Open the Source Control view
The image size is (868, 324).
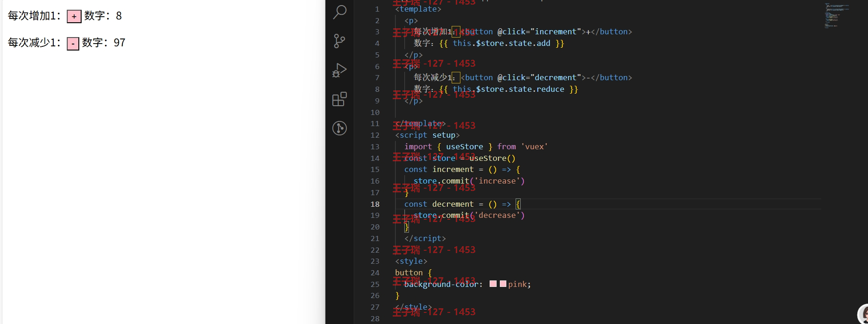click(340, 41)
